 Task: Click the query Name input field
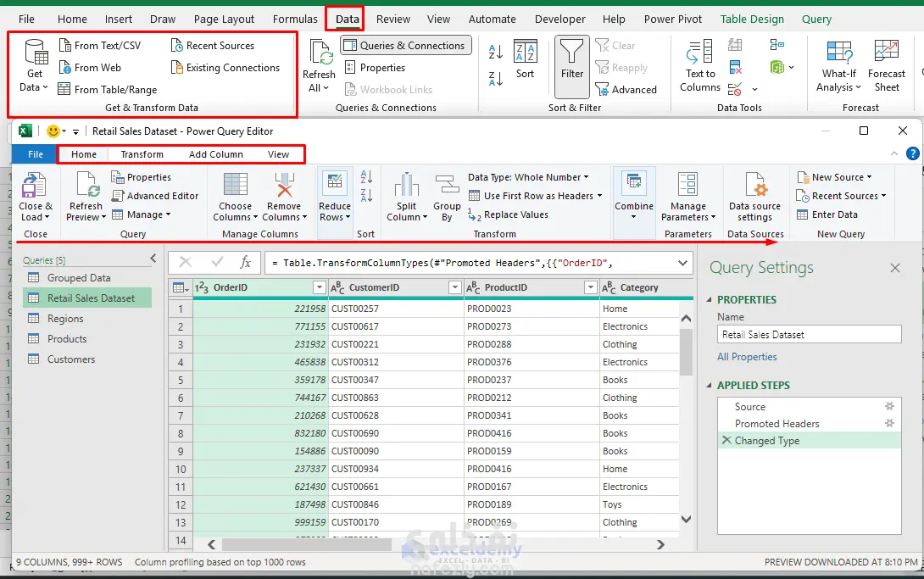coord(809,335)
